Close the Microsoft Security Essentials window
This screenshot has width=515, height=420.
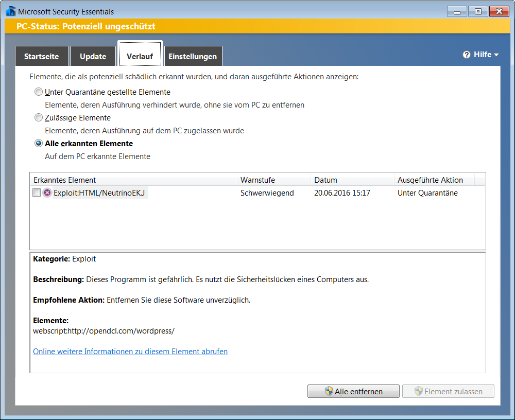[x=499, y=11]
